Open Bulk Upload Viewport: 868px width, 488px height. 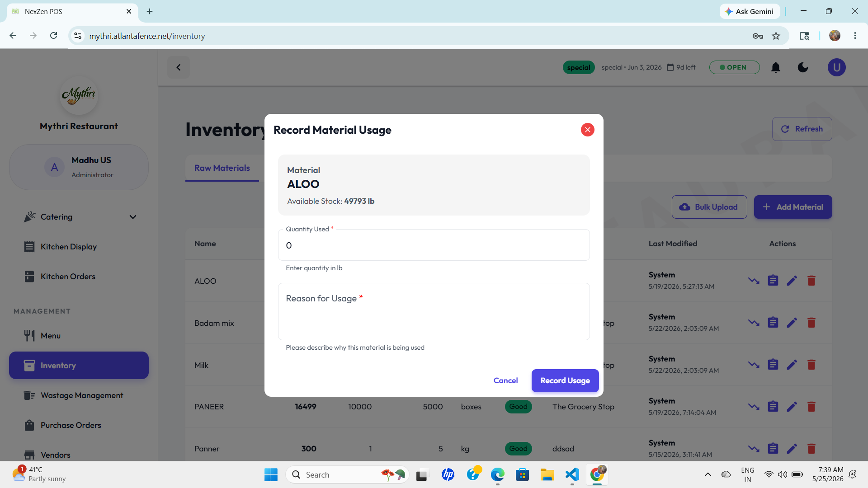709,207
